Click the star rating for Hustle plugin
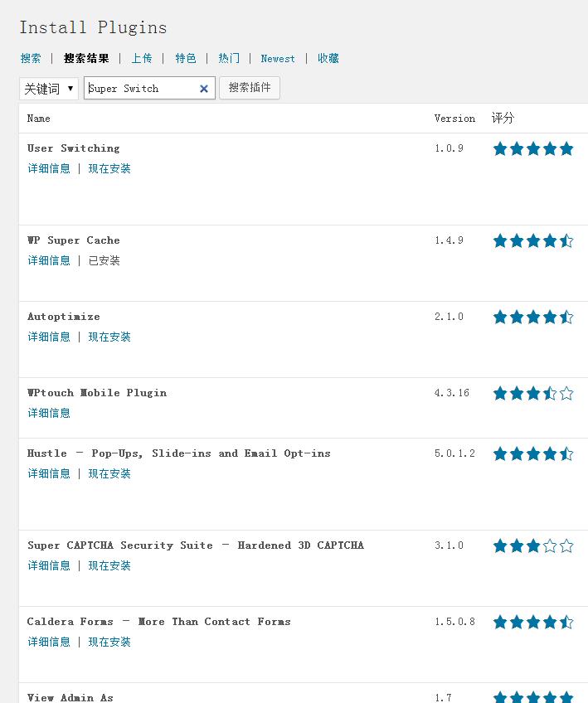The width and height of the screenshot is (588, 703). (533, 453)
